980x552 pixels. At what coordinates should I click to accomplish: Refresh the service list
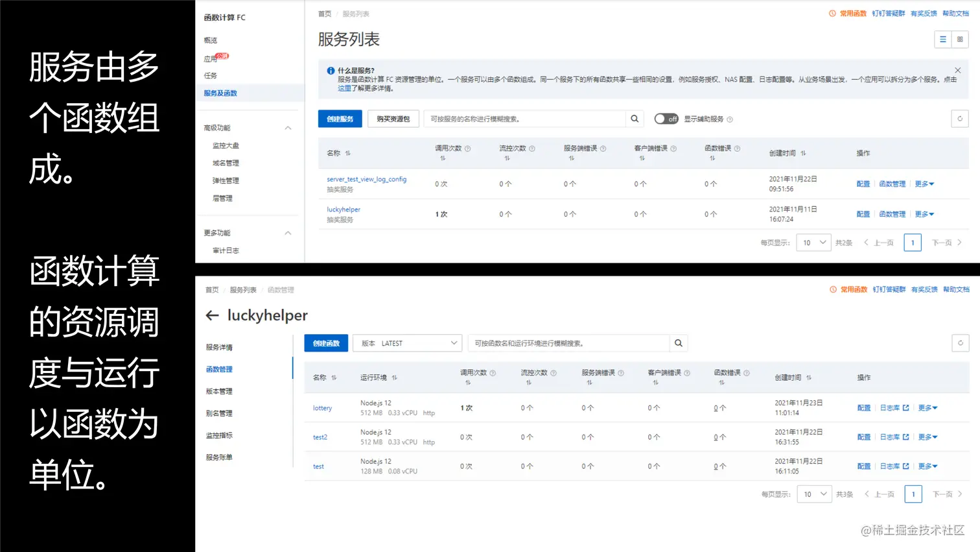(x=959, y=119)
